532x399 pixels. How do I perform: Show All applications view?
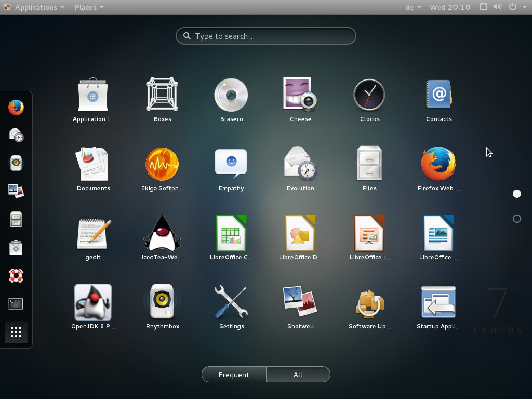[x=298, y=374]
